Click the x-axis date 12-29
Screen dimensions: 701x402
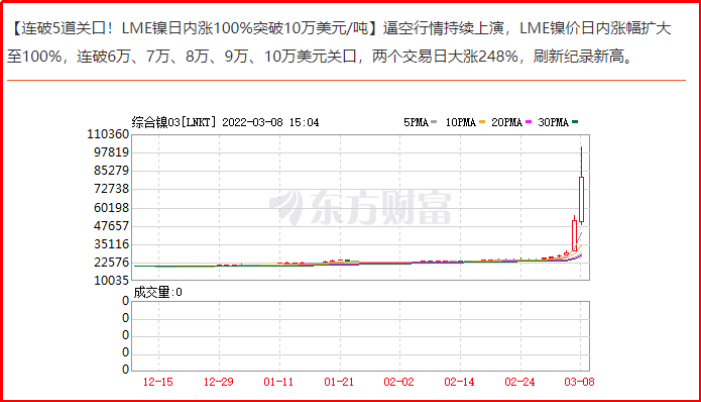click(x=219, y=382)
